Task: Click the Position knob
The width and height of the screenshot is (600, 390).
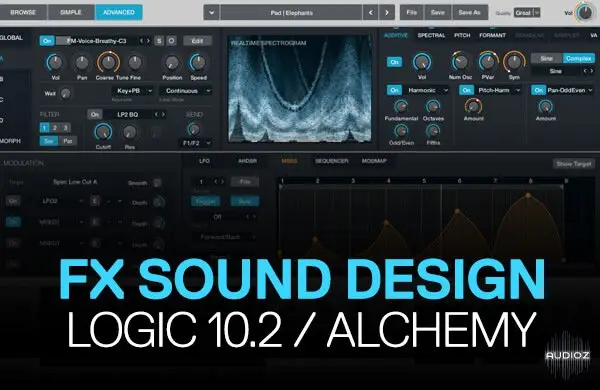Action: (171, 63)
